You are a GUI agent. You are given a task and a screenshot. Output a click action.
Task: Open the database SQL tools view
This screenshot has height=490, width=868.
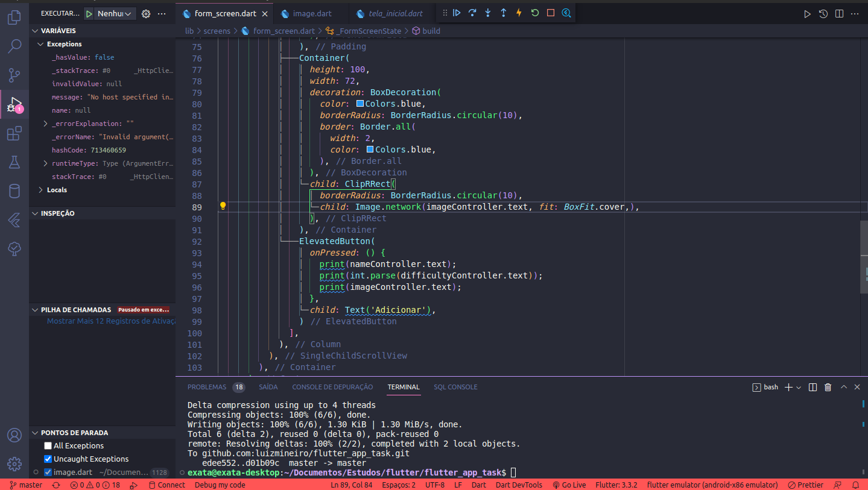coord(14,191)
